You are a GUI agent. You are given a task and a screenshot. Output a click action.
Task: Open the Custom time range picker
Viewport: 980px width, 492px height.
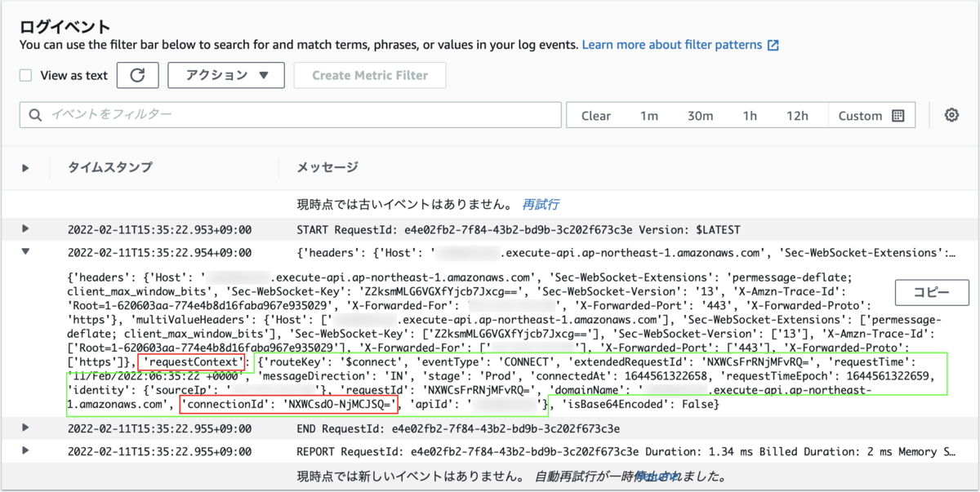click(871, 116)
